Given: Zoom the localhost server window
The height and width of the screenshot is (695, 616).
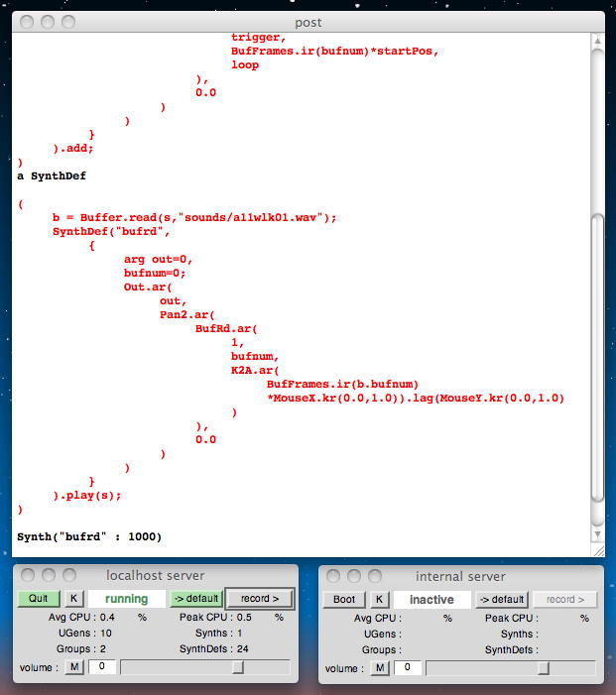Looking at the screenshot, I should (69, 575).
